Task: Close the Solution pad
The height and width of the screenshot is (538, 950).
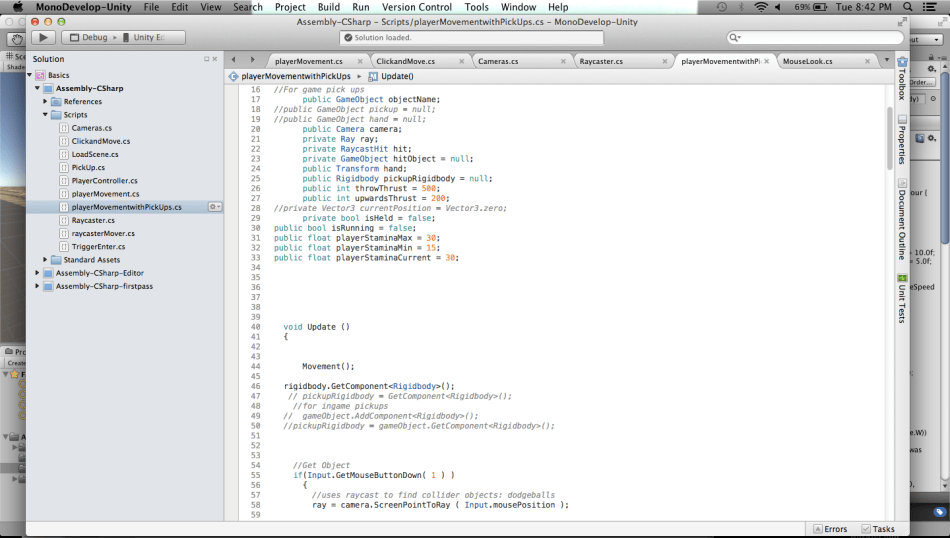Action: pyautogui.click(x=214, y=59)
